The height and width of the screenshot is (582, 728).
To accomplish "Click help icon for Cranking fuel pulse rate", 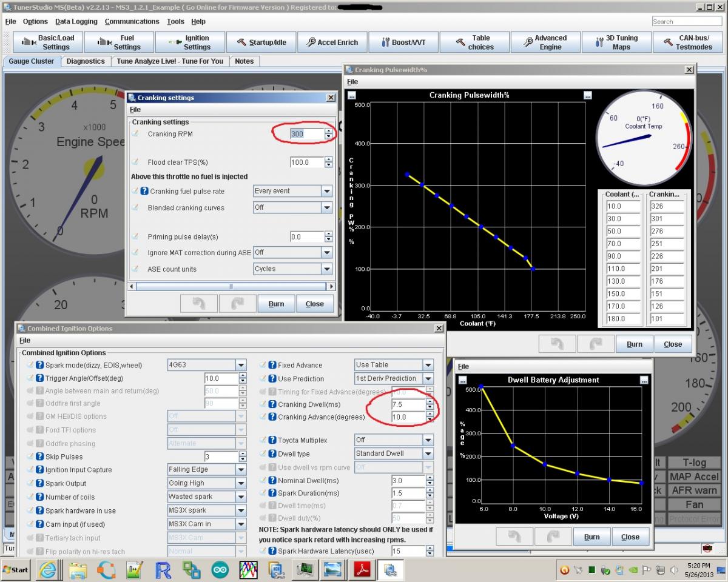I will (x=144, y=191).
